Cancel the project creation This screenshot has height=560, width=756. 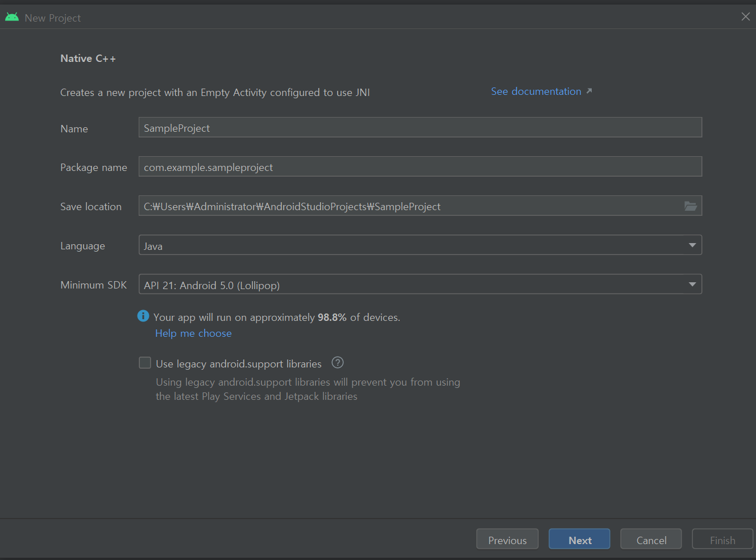(651, 540)
